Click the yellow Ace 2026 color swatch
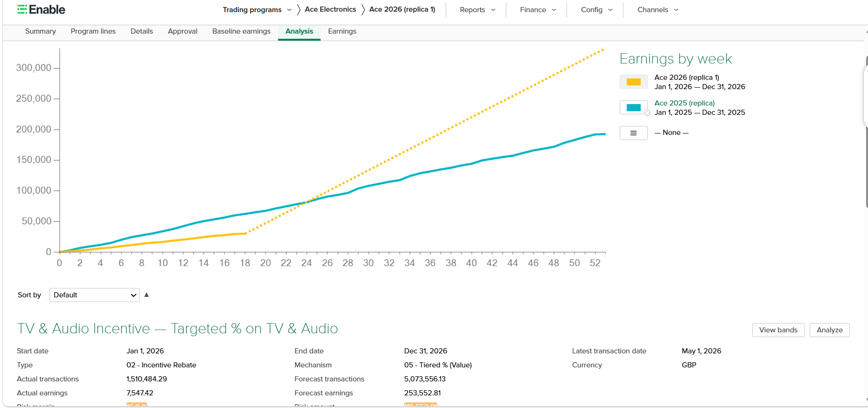This screenshot has width=868, height=408. click(633, 82)
